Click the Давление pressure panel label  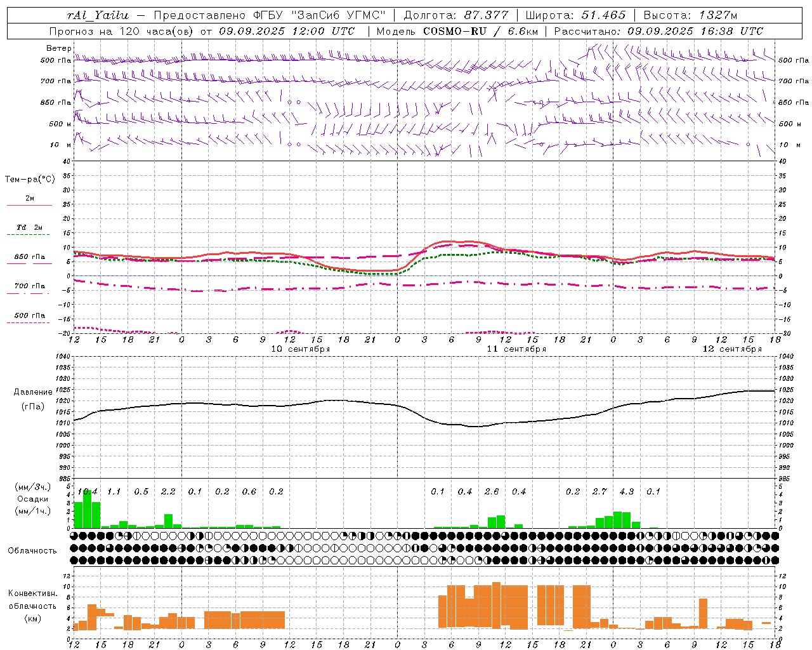coord(33,392)
